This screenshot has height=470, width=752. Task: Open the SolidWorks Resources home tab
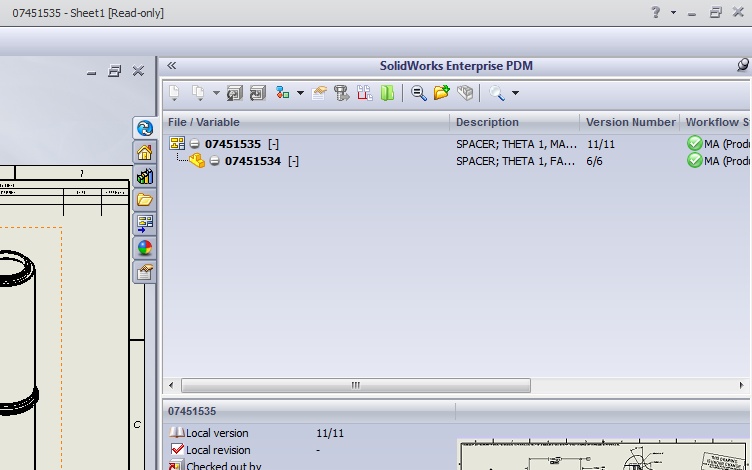144,153
